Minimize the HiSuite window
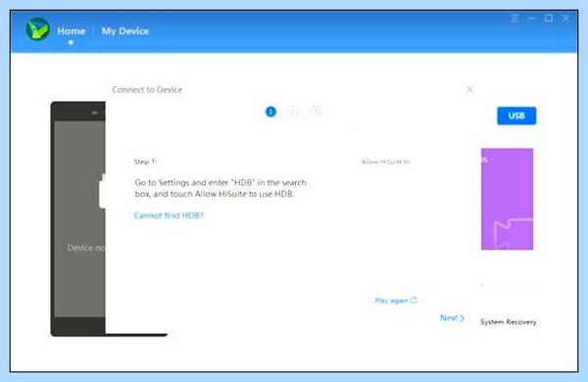This screenshot has height=382, width=588. pos(531,18)
